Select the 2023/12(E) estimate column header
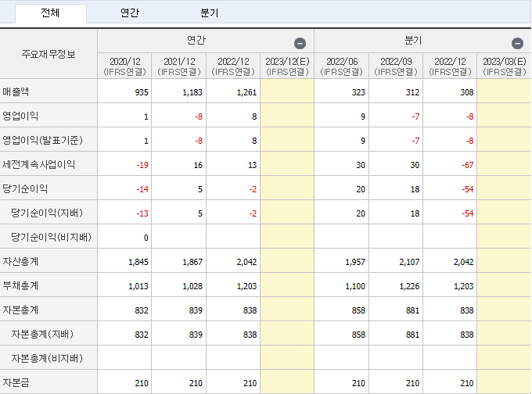Image resolution: width=532 pixels, height=394 pixels. tap(287, 66)
